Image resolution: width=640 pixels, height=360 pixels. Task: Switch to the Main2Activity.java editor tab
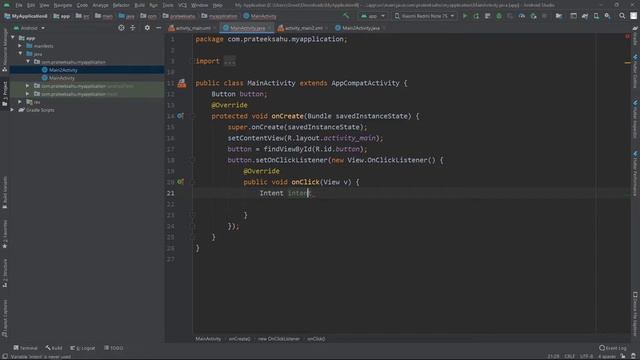[x=360, y=28]
